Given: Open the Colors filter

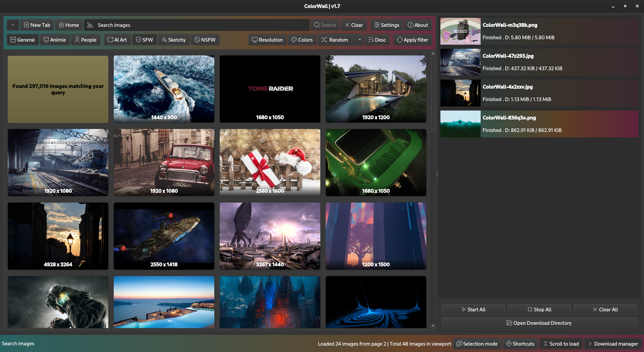Looking at the screenshot, I should pos(302,40).
